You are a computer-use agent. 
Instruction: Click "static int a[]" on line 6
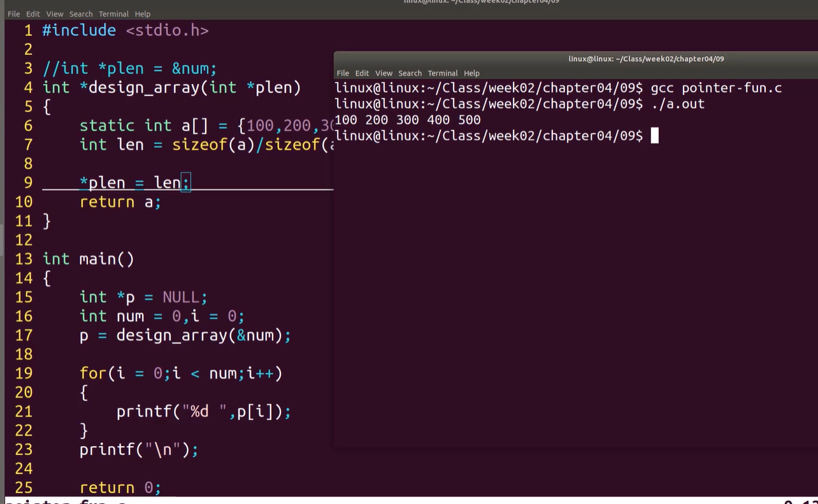coord(144,126)
